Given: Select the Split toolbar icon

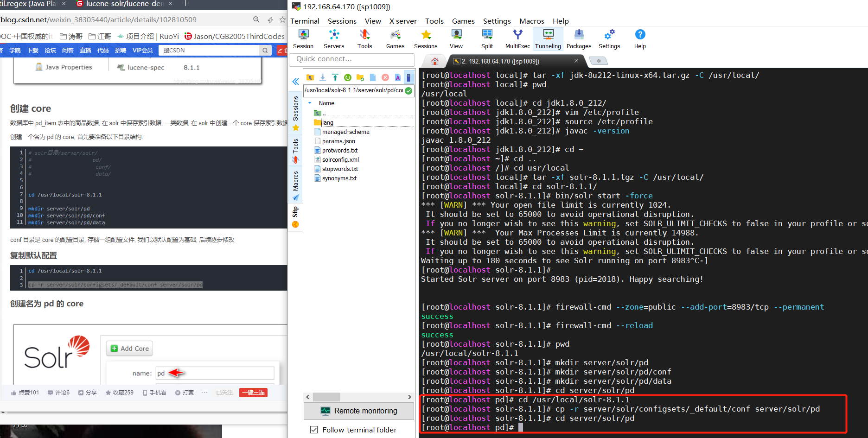Looking at the screenshot, I should [x=487, y=39].
